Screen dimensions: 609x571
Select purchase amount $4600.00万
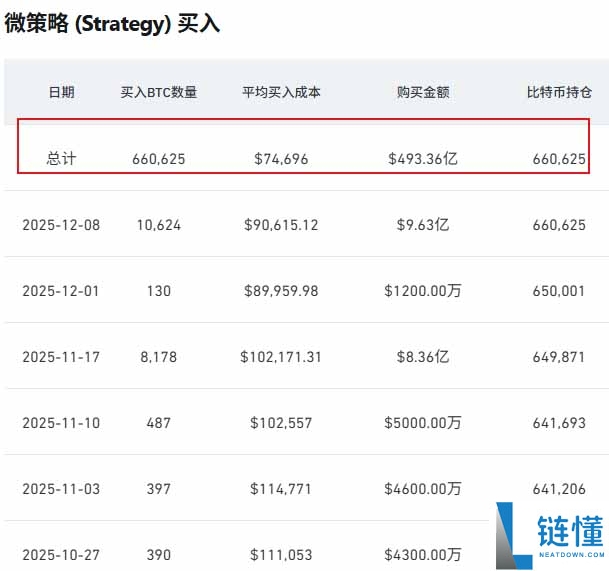(x=423, y=489)
